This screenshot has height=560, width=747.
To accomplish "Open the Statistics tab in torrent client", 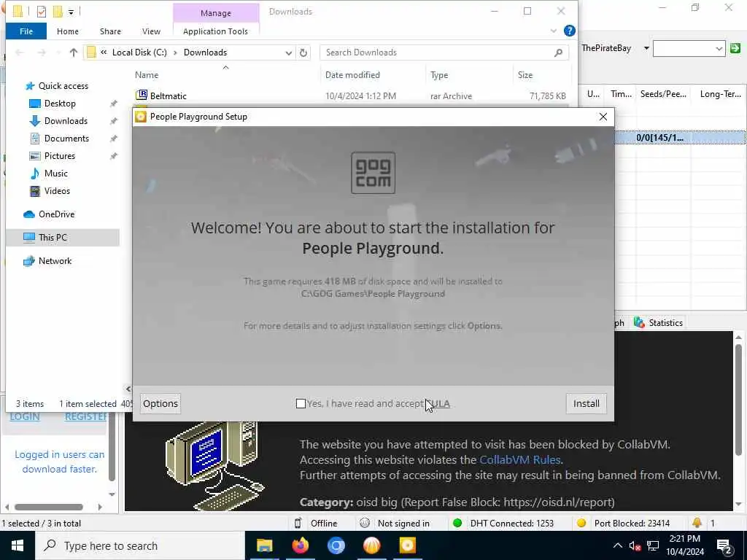I will pos(659,323).
